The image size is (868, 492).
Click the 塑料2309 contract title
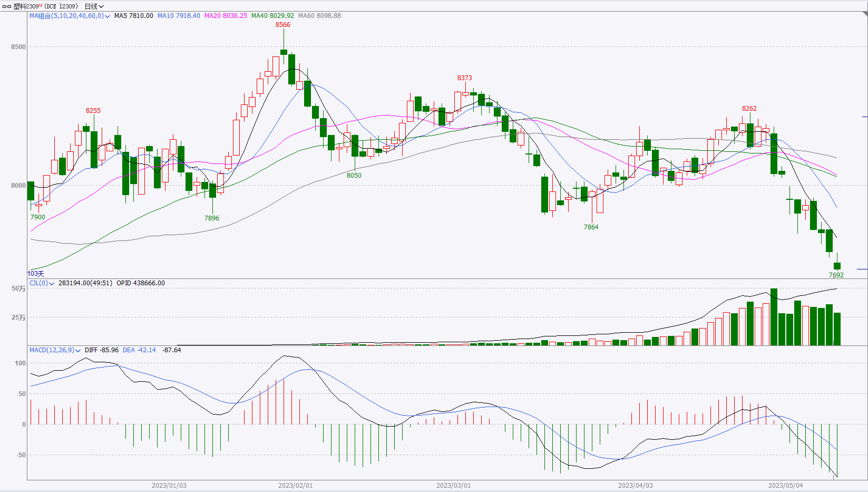pos(26,6)
